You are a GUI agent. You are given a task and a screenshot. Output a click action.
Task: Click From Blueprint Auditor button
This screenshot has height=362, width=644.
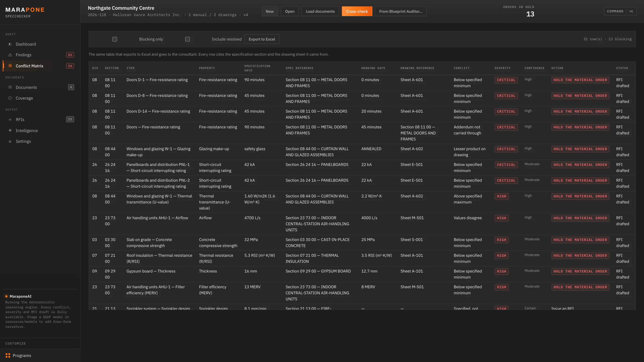(401, 11)
